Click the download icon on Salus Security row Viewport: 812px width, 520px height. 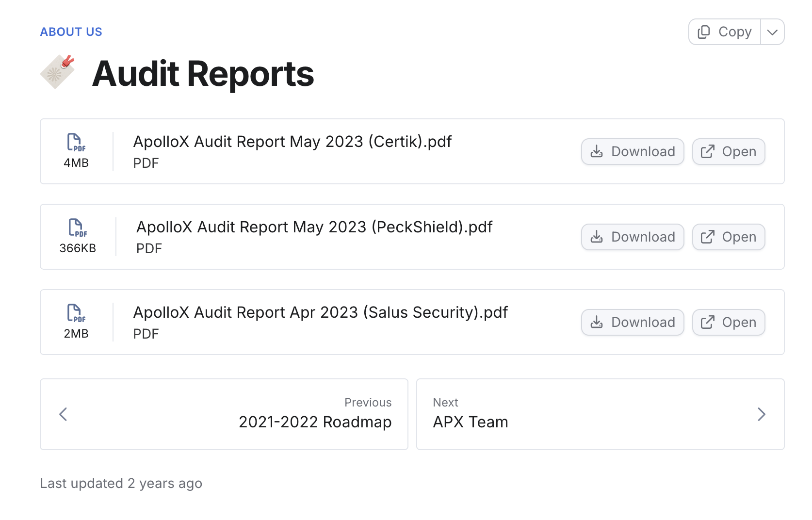(x=596, y=322)
